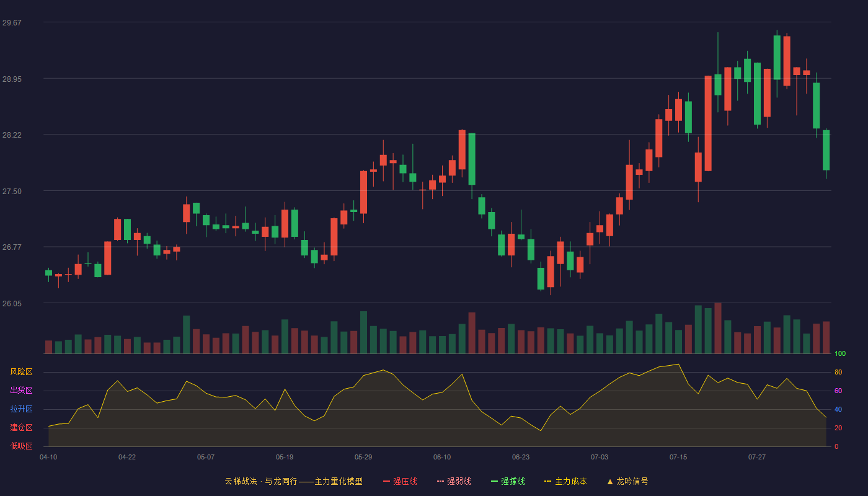Select the 0 indicator scale value
The image size is (868, 496).
pos(836,447)
